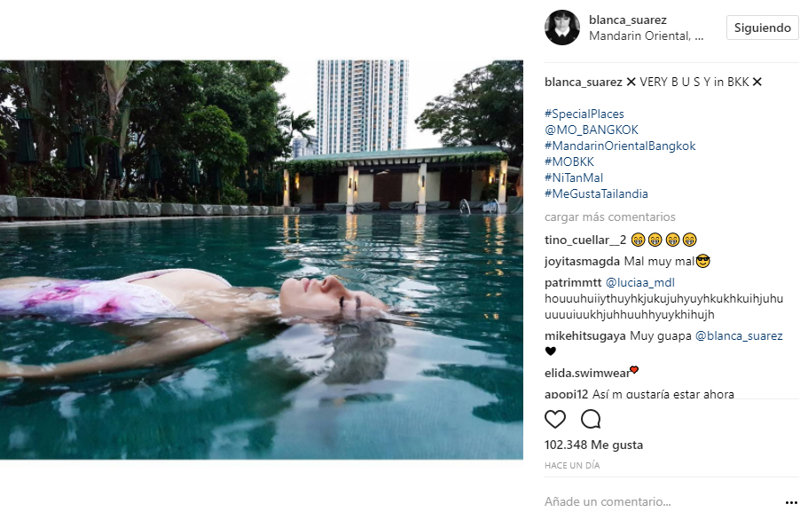View the 102.348 Me gusta likes list
The height and width of the screenshot is (520, 800).
click(593, 445)
